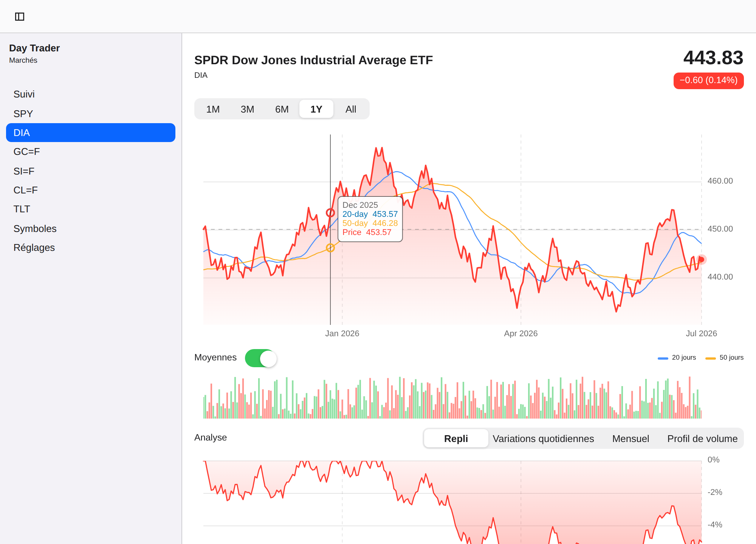Click the 20 jours legend swatch
The image size is (756, 544).
663,358
